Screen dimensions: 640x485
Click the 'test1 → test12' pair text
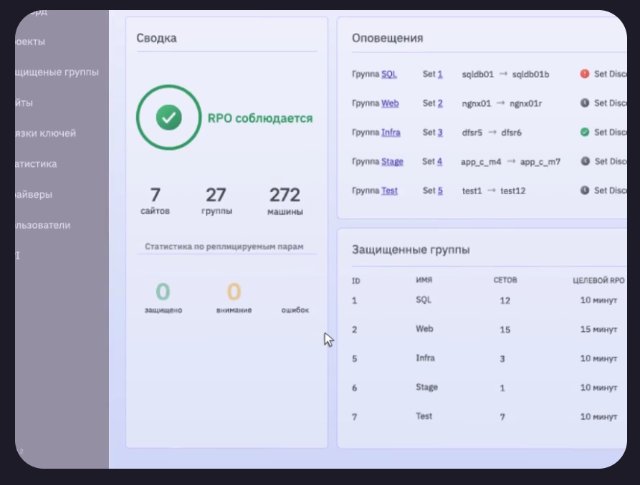point(493,191)
